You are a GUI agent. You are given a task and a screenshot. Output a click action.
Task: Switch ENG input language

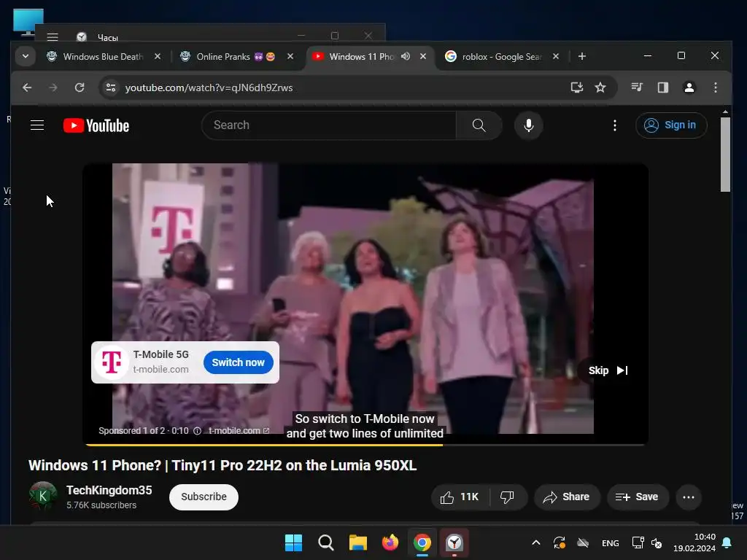pyautogui.click(x=611, y=542)
